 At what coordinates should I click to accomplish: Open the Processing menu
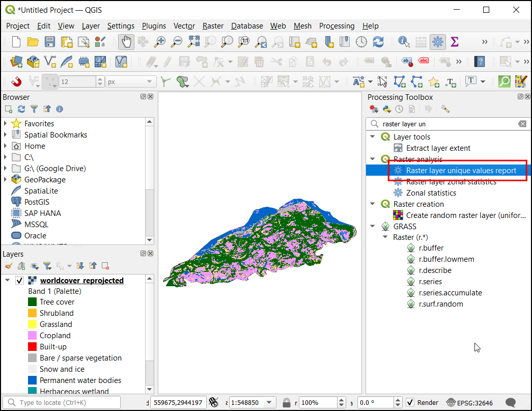[337, 26]
